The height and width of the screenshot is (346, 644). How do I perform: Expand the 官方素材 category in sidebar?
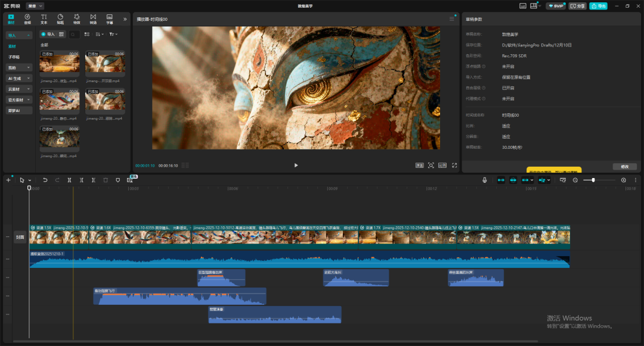tap(19, 99)
